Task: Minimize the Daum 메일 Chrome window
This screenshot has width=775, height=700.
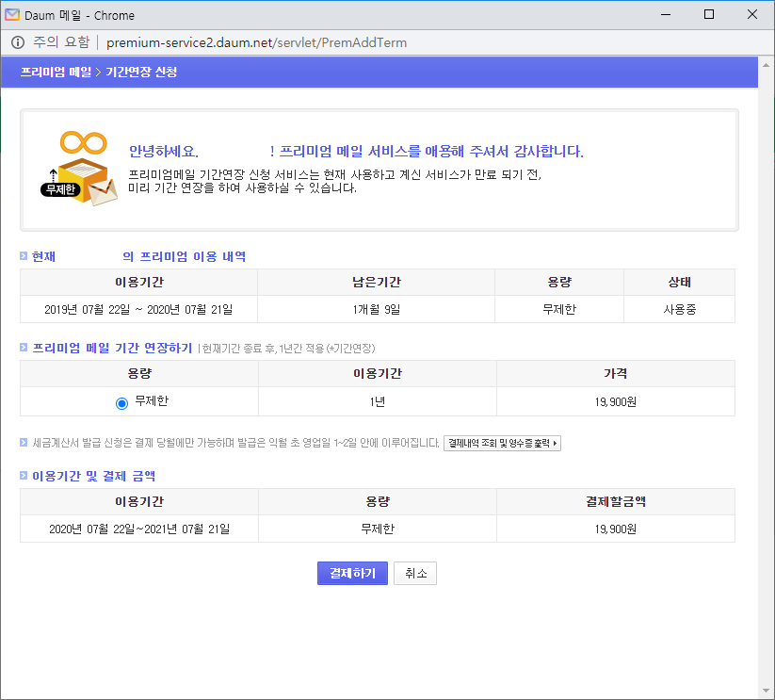Action: pos(666,14)
